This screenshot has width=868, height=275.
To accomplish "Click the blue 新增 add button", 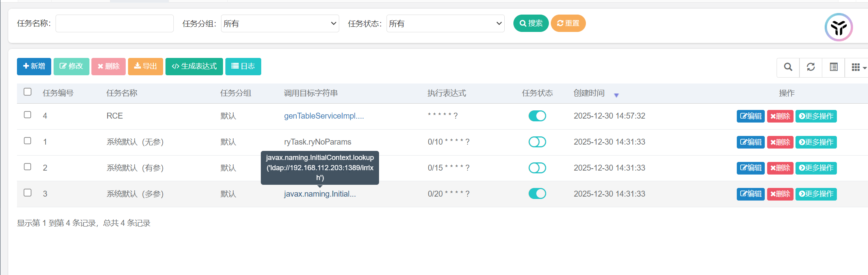I will [34, 66].
